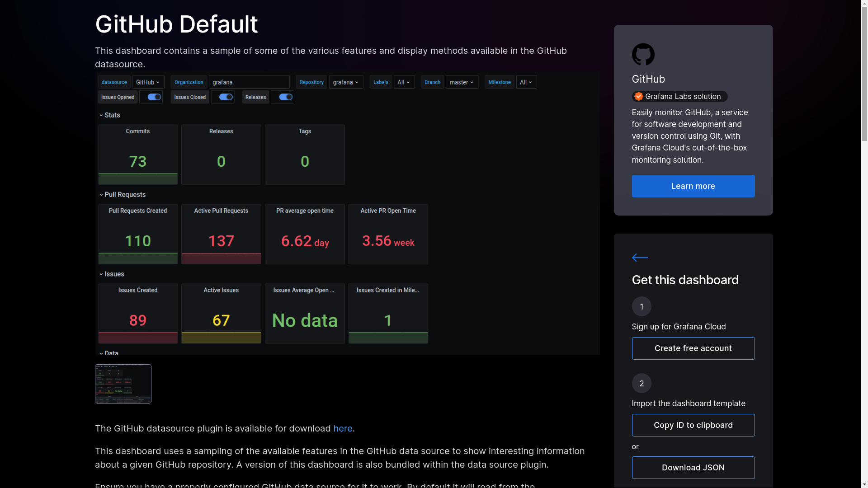Image resolution: width=868 pixels, height=488 pixels.
Task: Open the Repository grafana dropdown
Action: (346, 82)
